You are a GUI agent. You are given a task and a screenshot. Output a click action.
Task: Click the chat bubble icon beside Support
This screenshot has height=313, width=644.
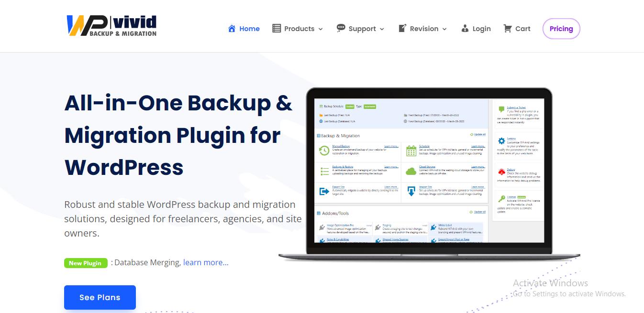click(x=341, y=28)
